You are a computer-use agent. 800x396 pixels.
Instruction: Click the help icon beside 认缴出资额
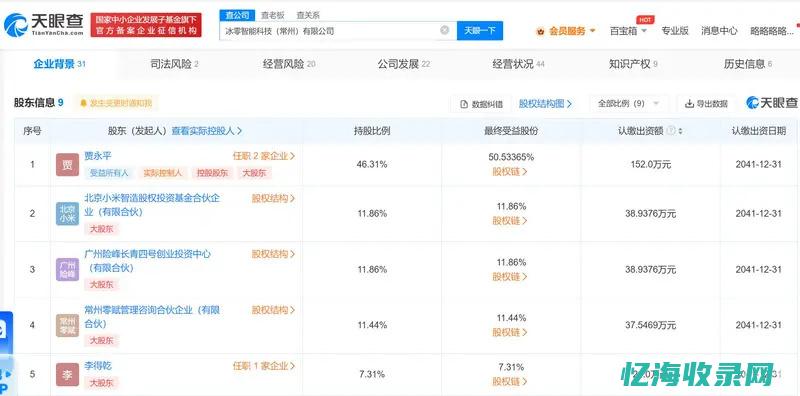coord(671,131)
